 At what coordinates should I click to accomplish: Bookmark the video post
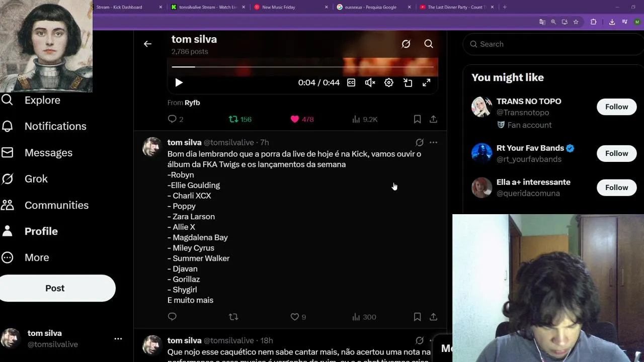[417, 119]
